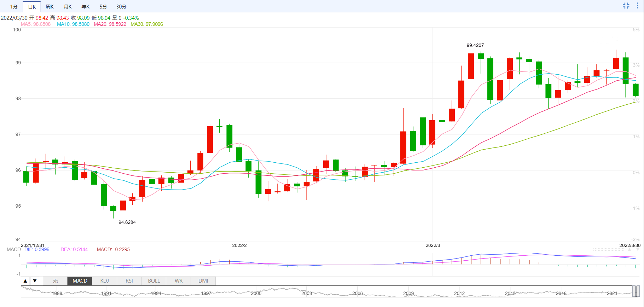Select the 日K daily candlestick tab
The image size is (644, 307).
(32, 7)
